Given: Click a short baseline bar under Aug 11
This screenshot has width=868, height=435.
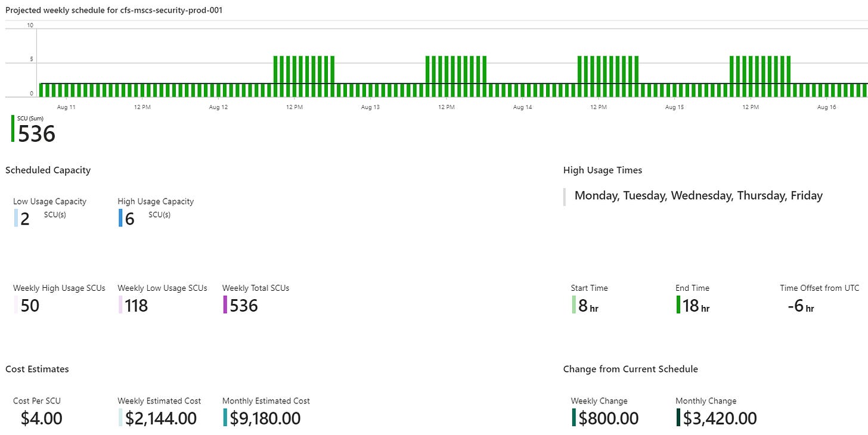Looking at the screenshot, I should (x=66, y=89).
